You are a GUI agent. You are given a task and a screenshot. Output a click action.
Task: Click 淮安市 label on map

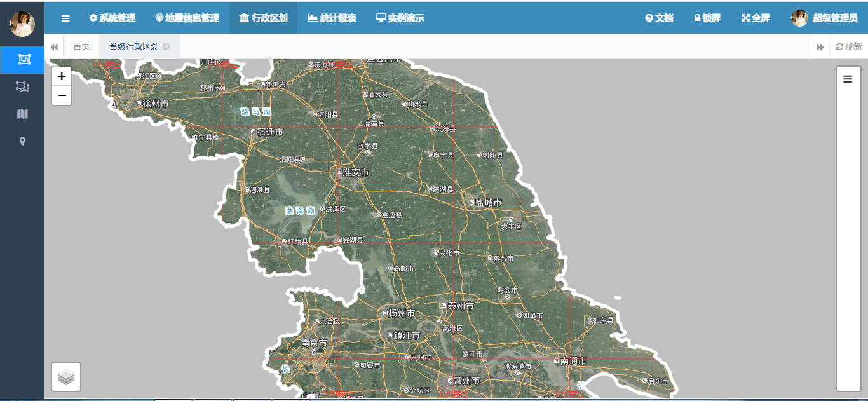point(356,172)
